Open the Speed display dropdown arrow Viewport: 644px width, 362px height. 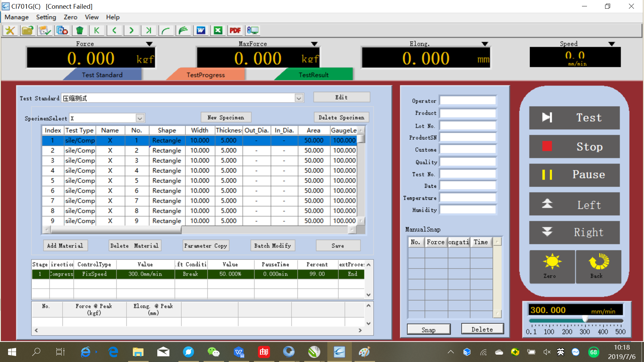[611, 44]
